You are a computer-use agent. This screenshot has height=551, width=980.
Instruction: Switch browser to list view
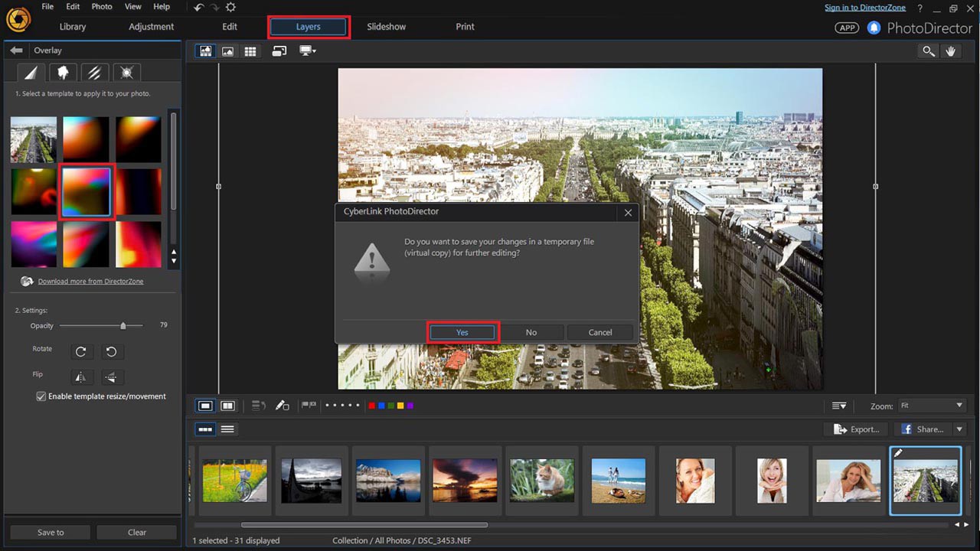(227, 429)
